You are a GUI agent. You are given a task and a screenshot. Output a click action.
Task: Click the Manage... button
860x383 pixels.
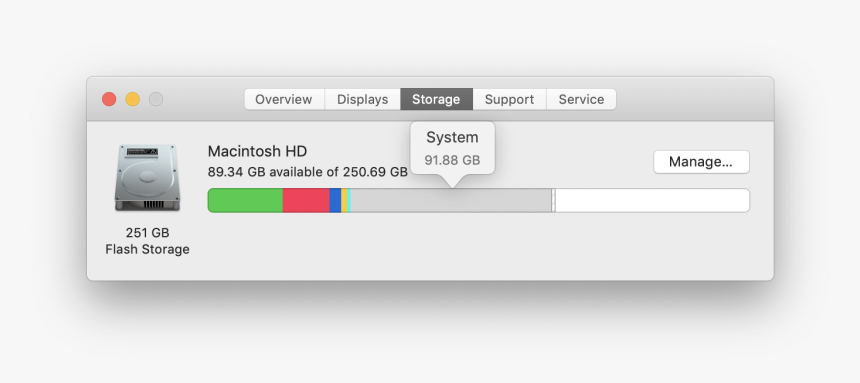point(701,162)
